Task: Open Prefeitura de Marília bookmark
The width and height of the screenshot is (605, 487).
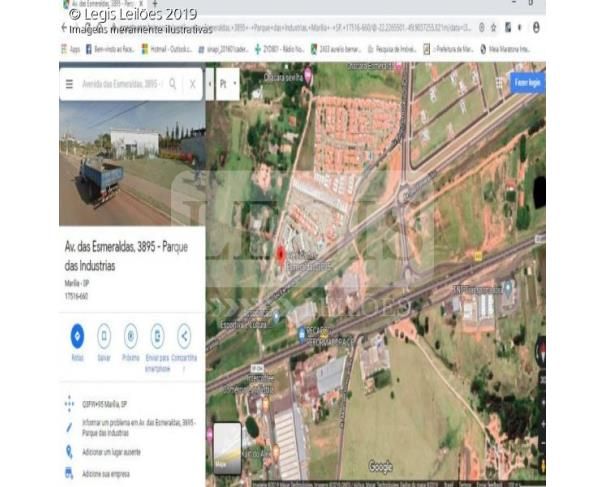Action: click(x=448, y=49)
